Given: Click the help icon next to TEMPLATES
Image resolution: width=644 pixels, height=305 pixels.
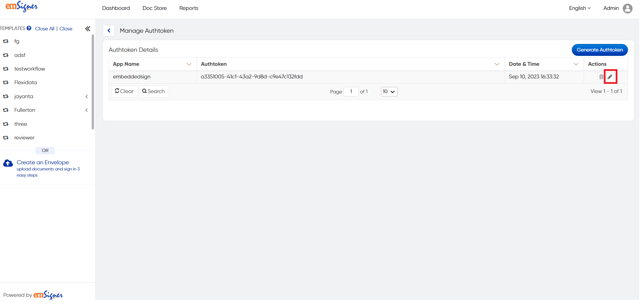Looking at the screenshot, I should tap(29, 28).
